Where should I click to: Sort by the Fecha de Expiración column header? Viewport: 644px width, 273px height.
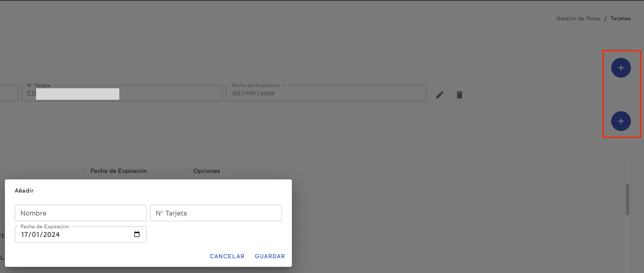(x=118, y=171)
